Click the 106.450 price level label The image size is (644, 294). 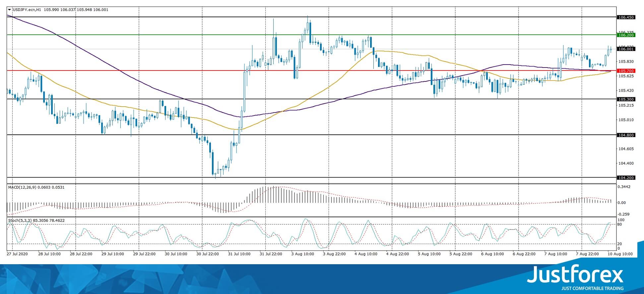click(x=626, y=17)
